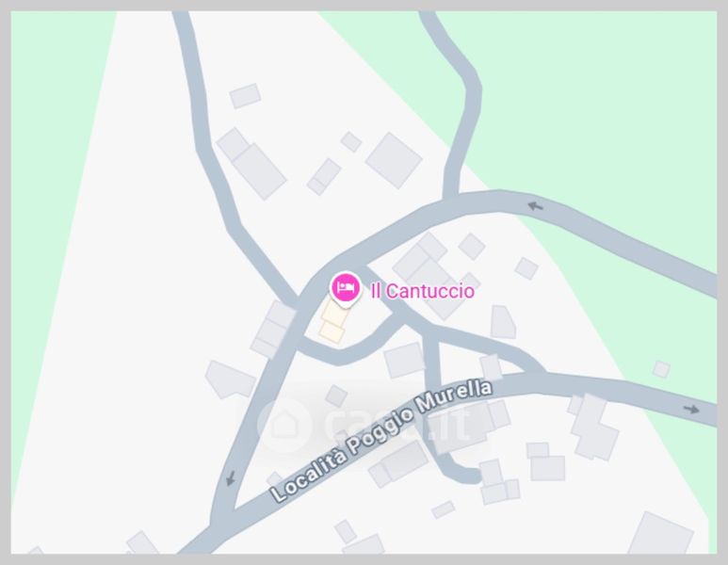Screen dimensions: 728x565
Task: Click the casa.it house logo watermark
Action: coord(284,425)
